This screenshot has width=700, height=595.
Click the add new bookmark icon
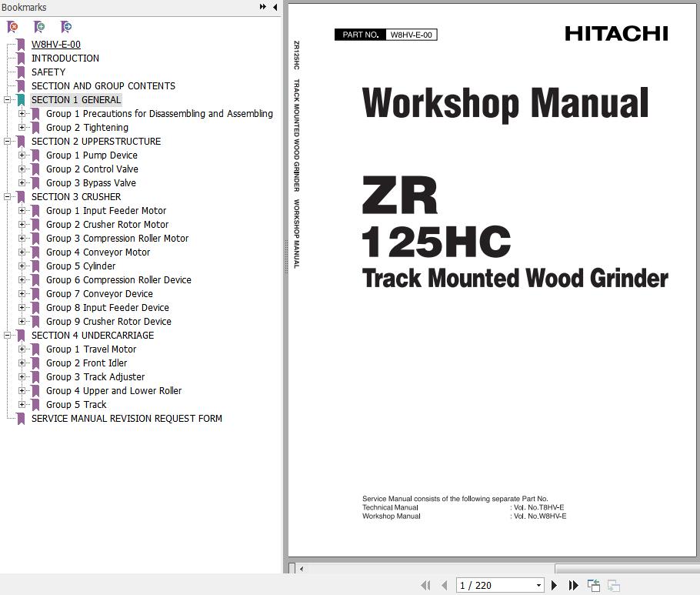pos(39,27)
